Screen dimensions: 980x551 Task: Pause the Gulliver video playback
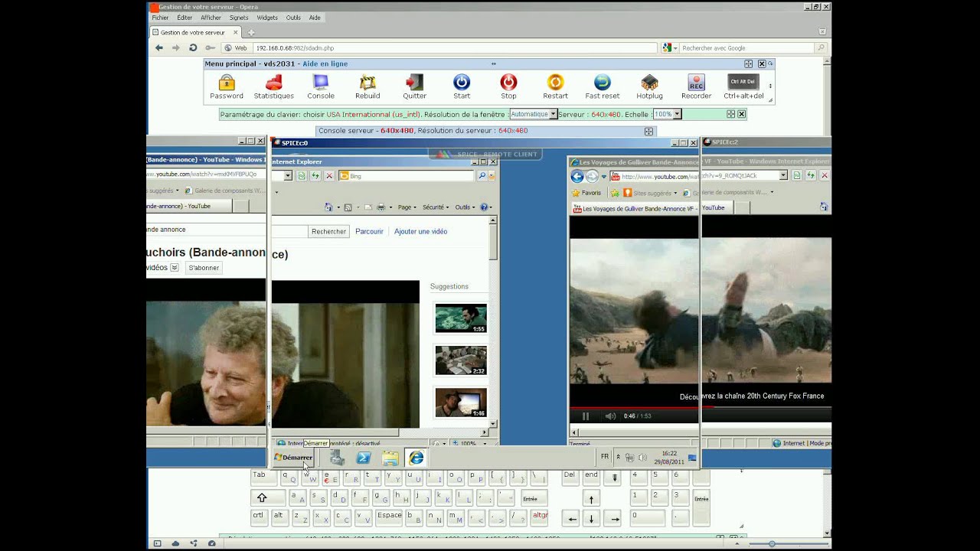586,416
